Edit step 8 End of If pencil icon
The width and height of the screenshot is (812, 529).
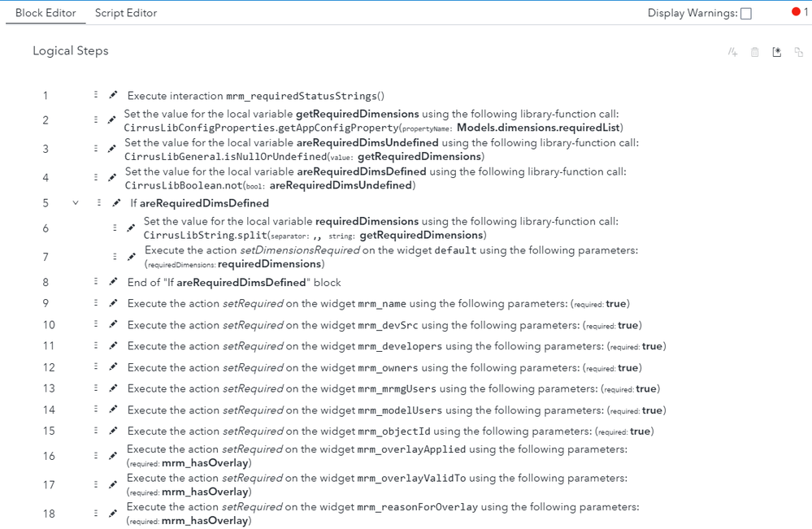(x=113, y=282)
